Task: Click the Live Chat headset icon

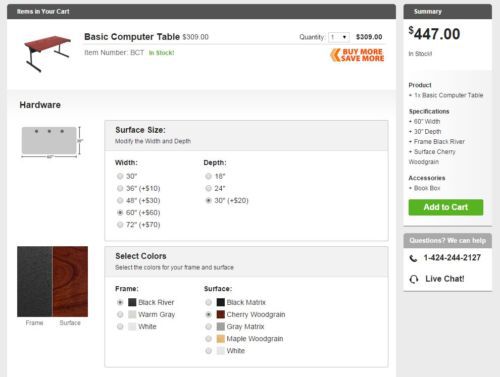Action: [x=414, y=279]
